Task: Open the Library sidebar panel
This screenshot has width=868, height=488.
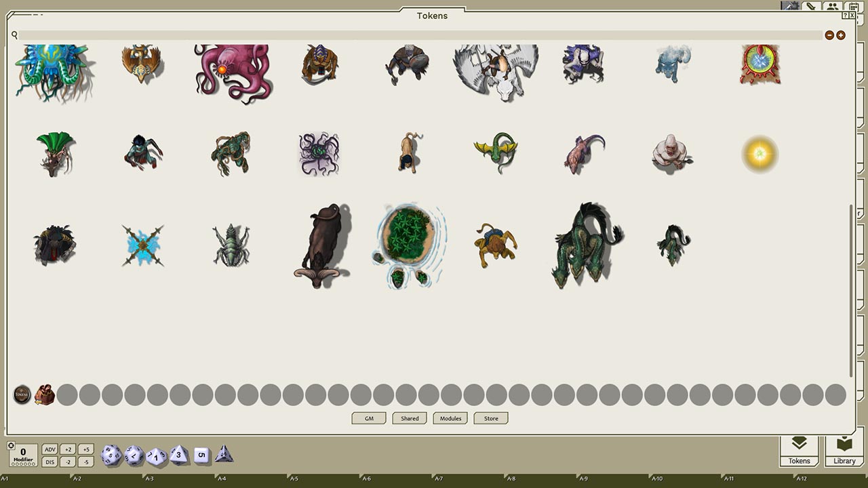Action: pos(844,450)
